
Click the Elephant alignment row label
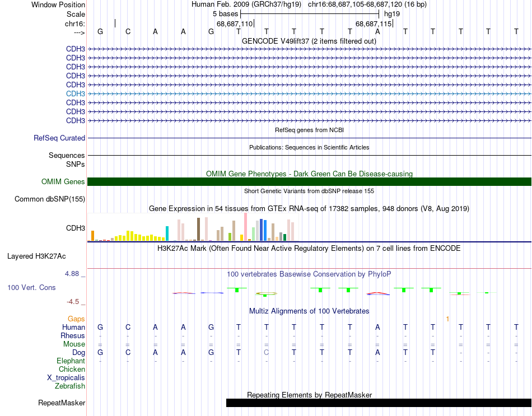pos(71,361)
